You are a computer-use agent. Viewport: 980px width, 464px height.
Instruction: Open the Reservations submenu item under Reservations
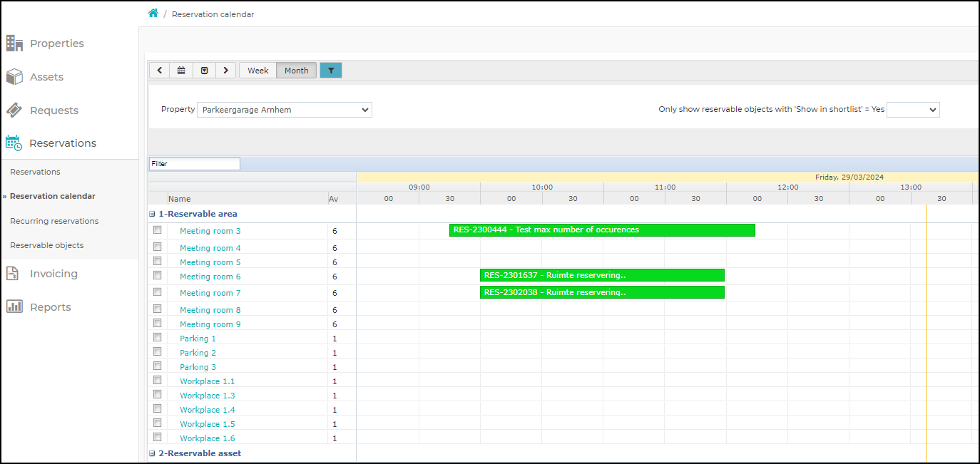(35, 172)
